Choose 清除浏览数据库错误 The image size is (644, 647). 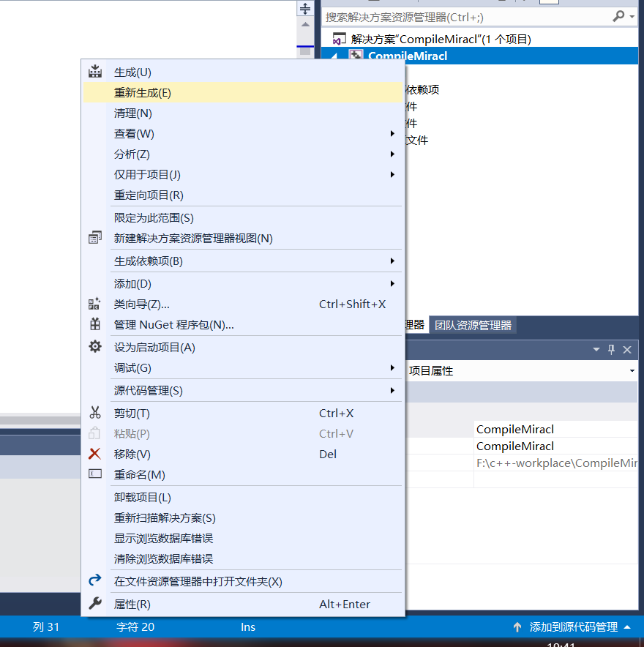242,559
